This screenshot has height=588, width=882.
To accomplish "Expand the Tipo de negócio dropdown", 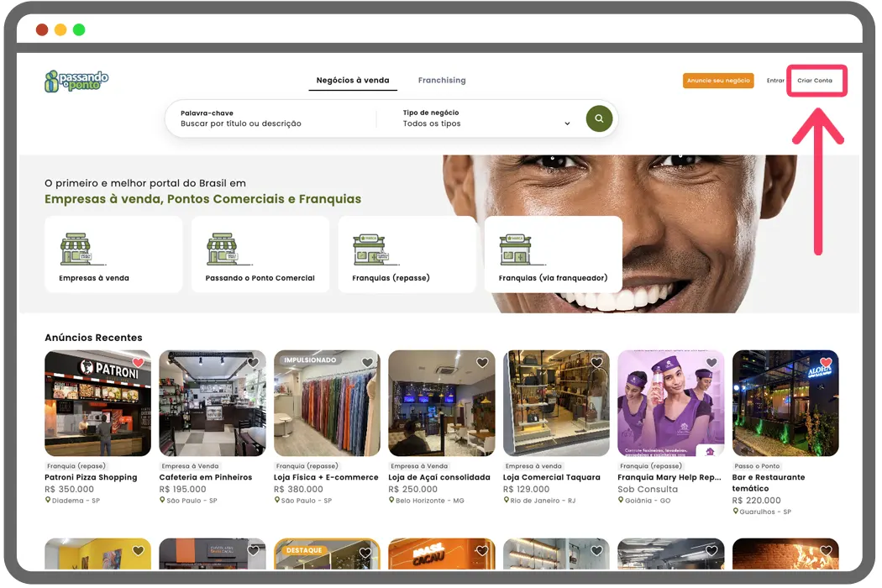I will [486, 118].
